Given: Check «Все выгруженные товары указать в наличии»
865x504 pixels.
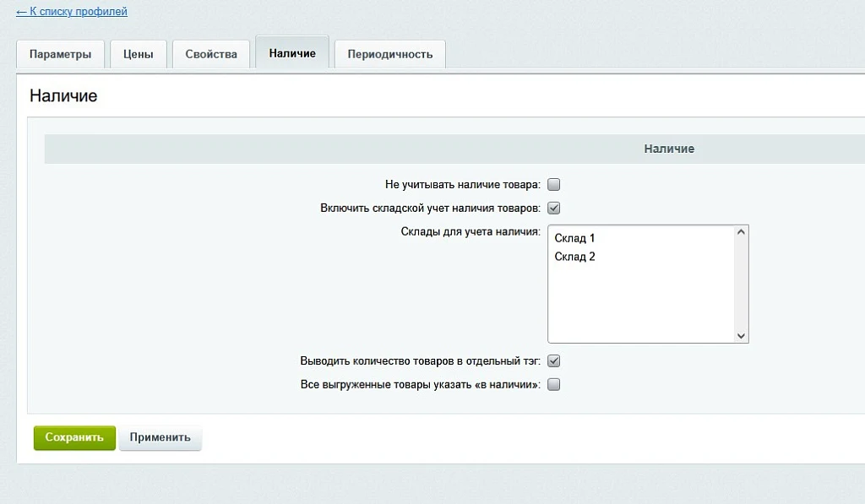Looking at the screenshot, I should [x=554, y=384].
